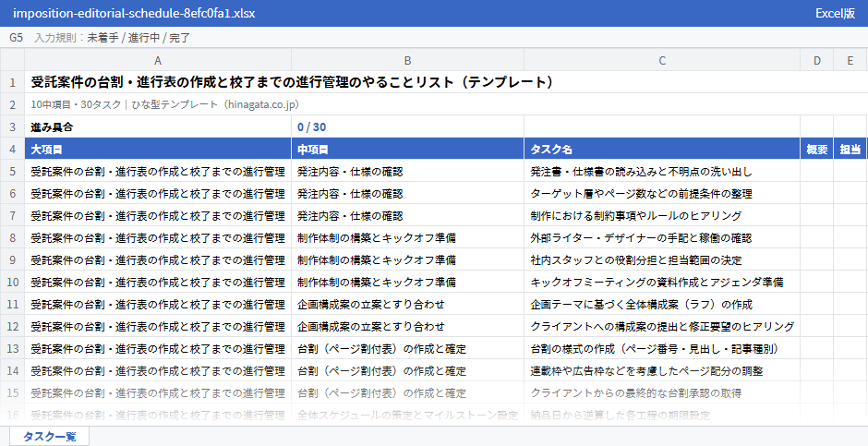Select column C header
Image resolution: width=868 pixels, height=446 pixels.
pos(662,60)
